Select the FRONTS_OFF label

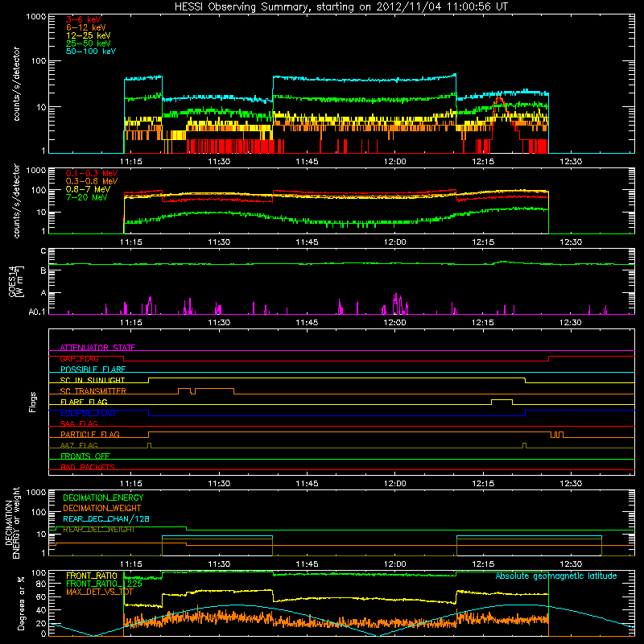coord(85,456)
